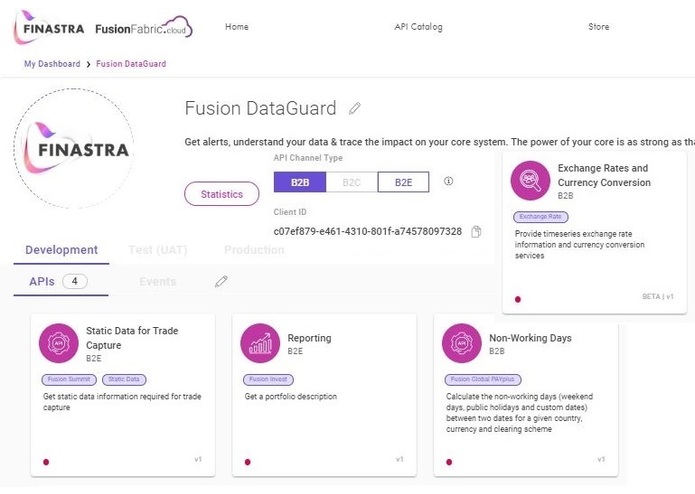Viewport: 695px width, 494px height.
Task: Open Exchange Rates and Currency Conversion title
Action: click(604, 175)
